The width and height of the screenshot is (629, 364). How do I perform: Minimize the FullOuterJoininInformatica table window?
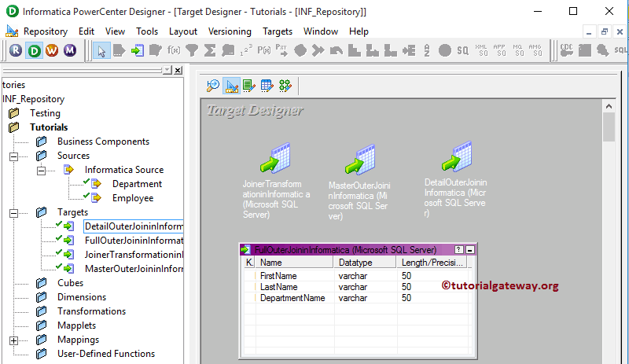point(470,249)
